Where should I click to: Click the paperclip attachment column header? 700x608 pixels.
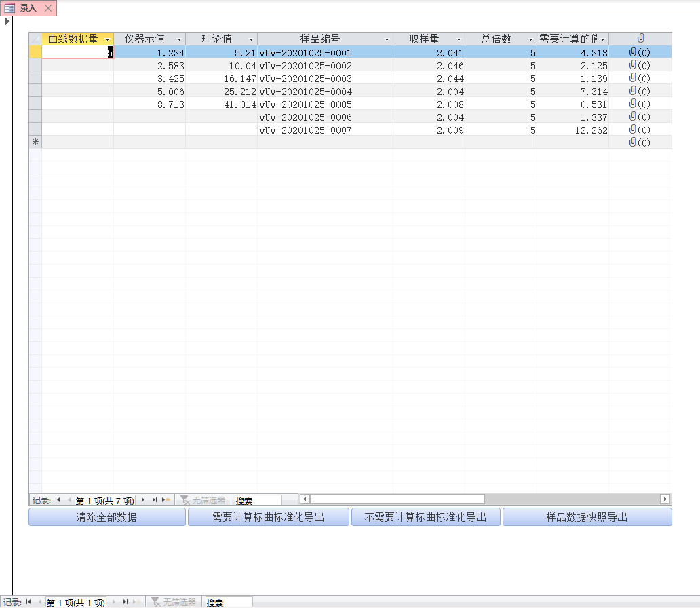tap(640, 39)
